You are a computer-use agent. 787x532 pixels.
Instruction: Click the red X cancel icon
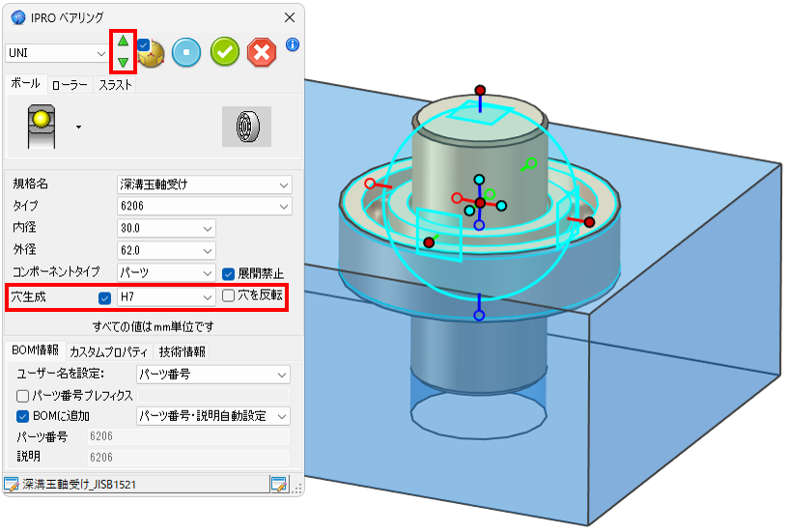(x=262, y=52)
